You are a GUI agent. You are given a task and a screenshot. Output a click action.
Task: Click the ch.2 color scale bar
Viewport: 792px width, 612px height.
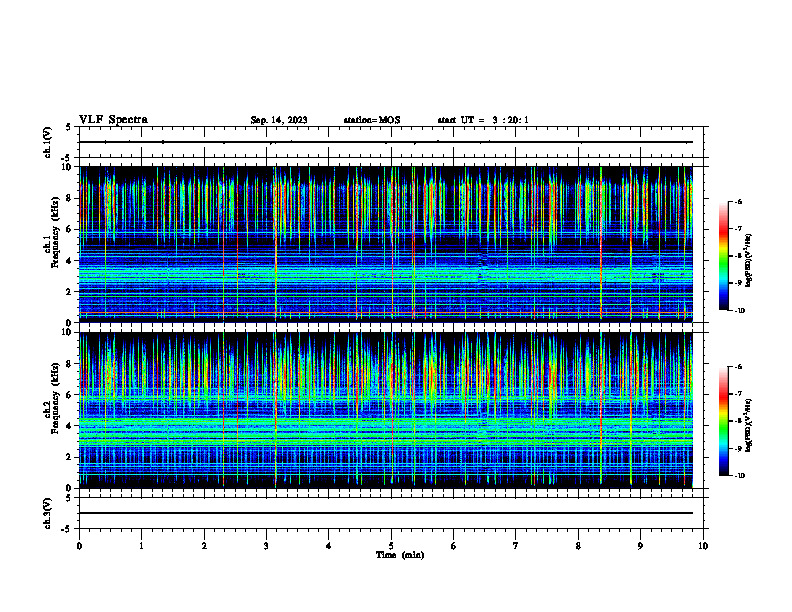(x=724, y=421)
